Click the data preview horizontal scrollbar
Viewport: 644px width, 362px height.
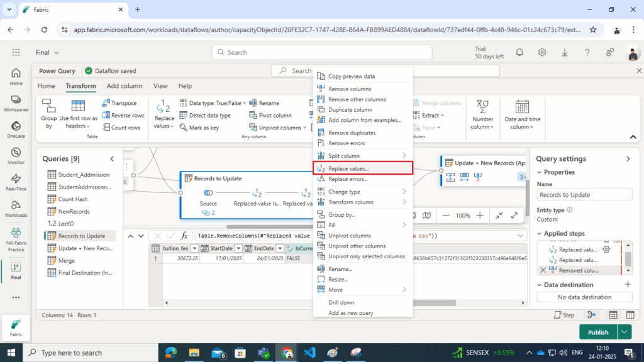[x=434, y=303]
